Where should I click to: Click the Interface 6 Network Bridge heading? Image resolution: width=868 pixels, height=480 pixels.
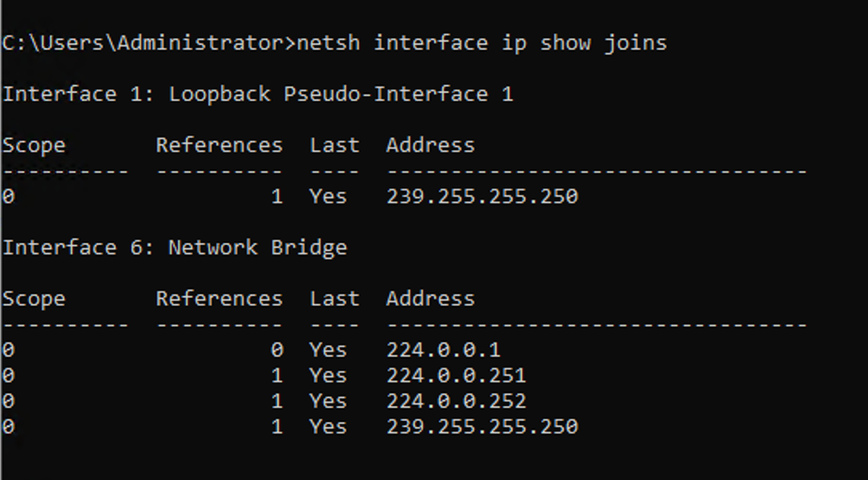[174, 247]
